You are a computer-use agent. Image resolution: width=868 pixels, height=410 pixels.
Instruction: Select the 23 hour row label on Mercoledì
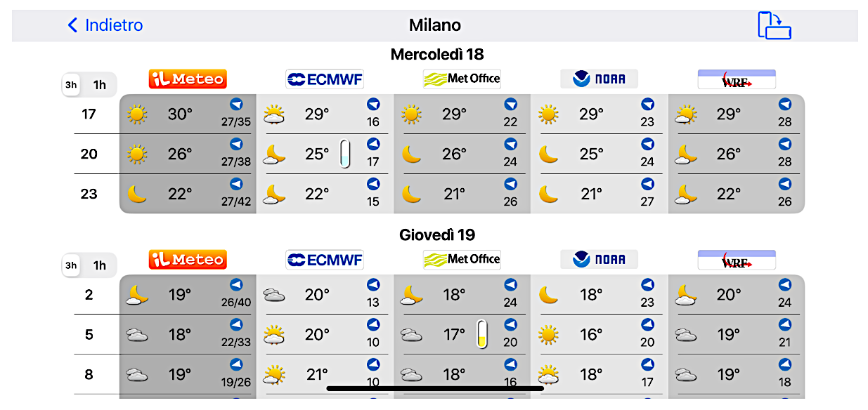click(x=89, y=194)
